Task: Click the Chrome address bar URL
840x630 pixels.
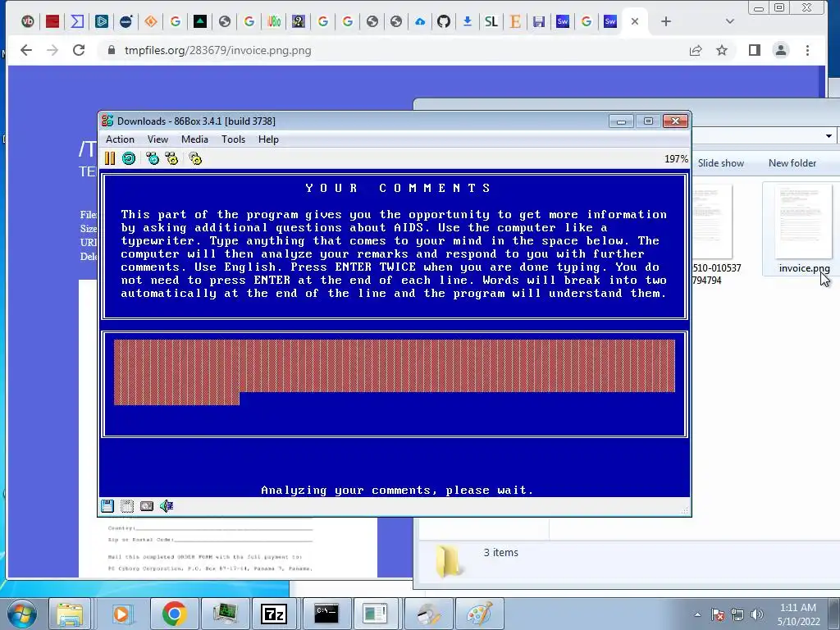Action: click(217, 50)
